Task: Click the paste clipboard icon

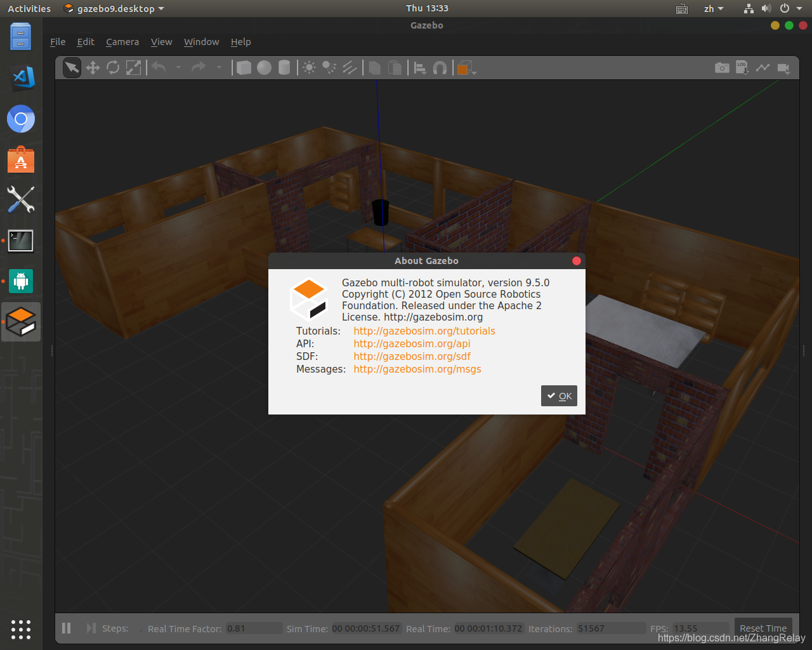Action: coord(395,67)
